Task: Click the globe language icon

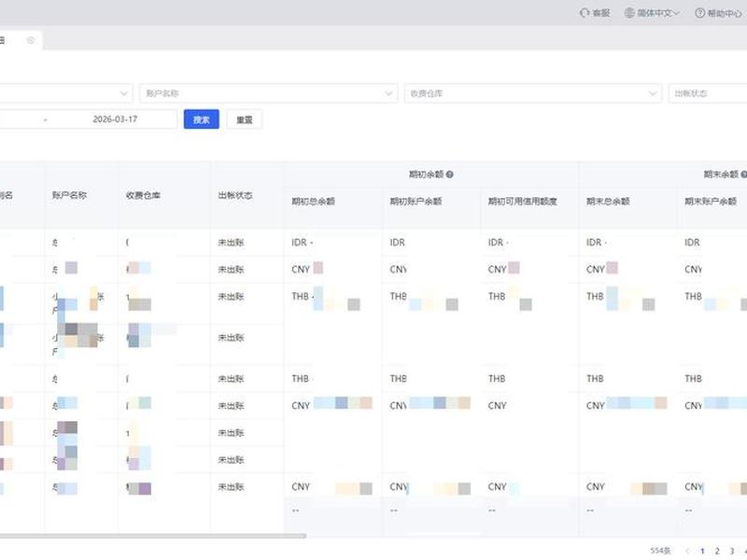Action: click(x=629, y=13)
